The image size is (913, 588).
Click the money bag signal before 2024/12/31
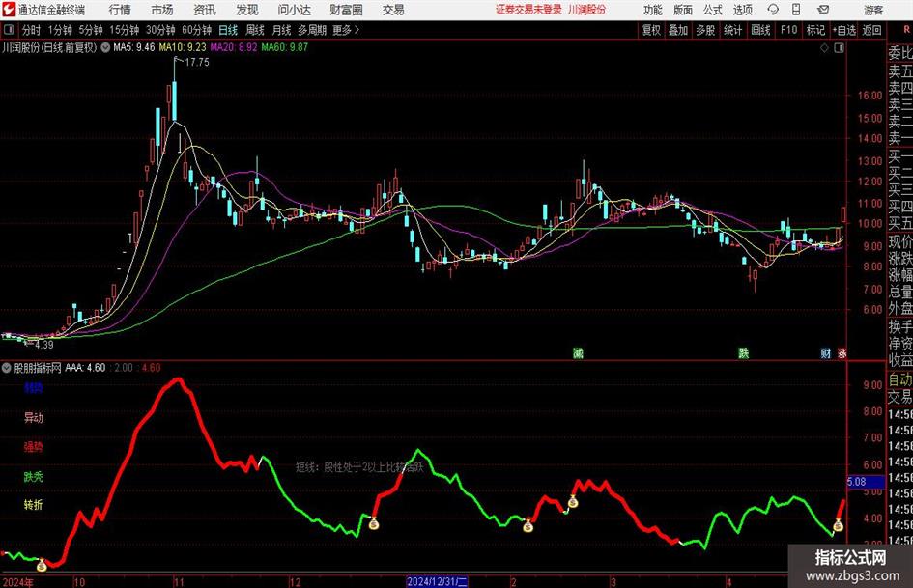click(373, 522)
